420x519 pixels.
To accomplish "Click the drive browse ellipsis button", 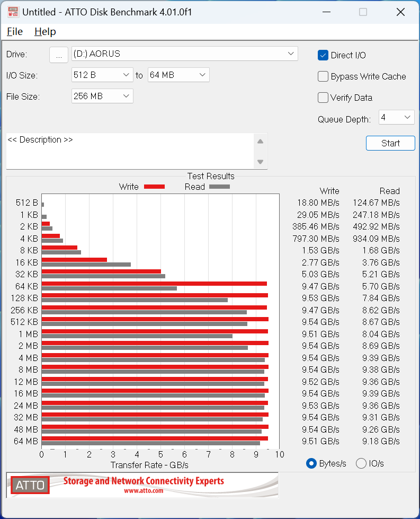I will [x=59, y=54].
